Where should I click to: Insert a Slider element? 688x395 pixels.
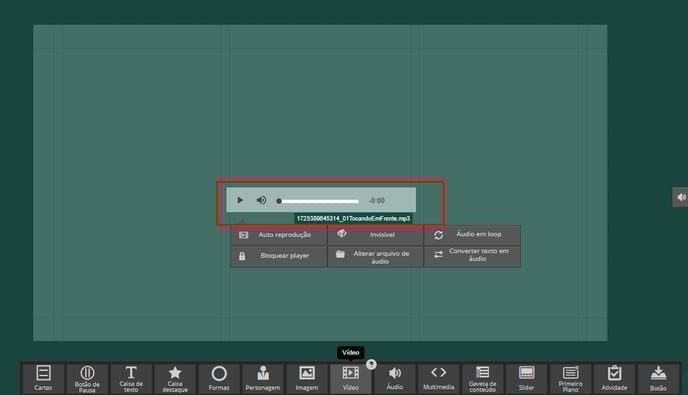526,378
